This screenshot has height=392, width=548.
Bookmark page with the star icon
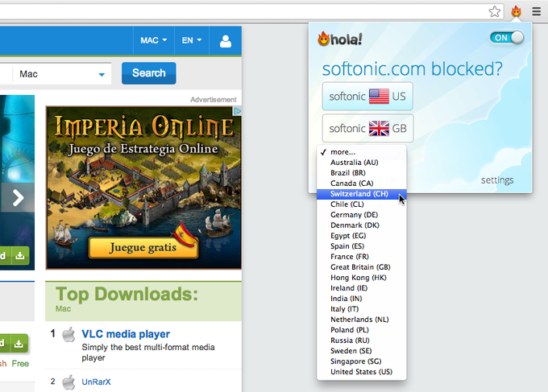point(495,12)
